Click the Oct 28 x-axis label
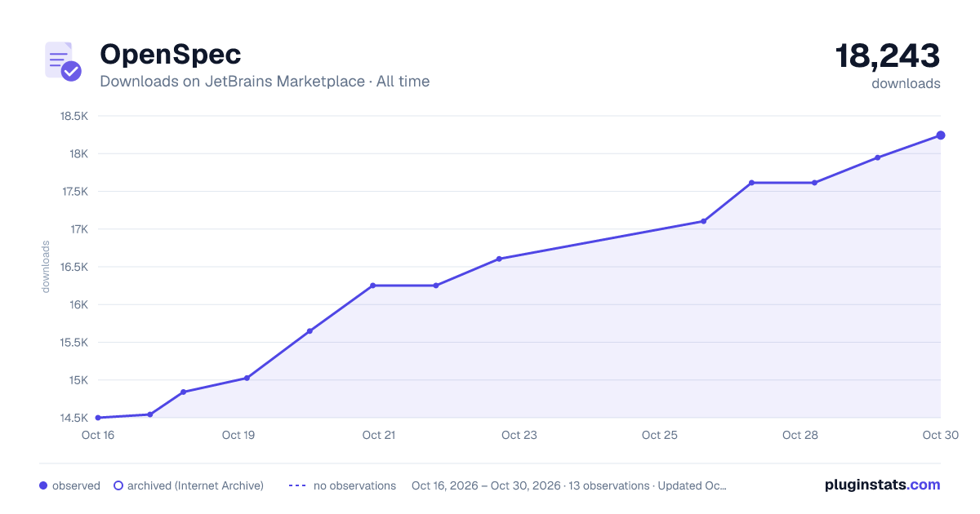This screenshot has height=514, width=980. (x=800, y=435)
